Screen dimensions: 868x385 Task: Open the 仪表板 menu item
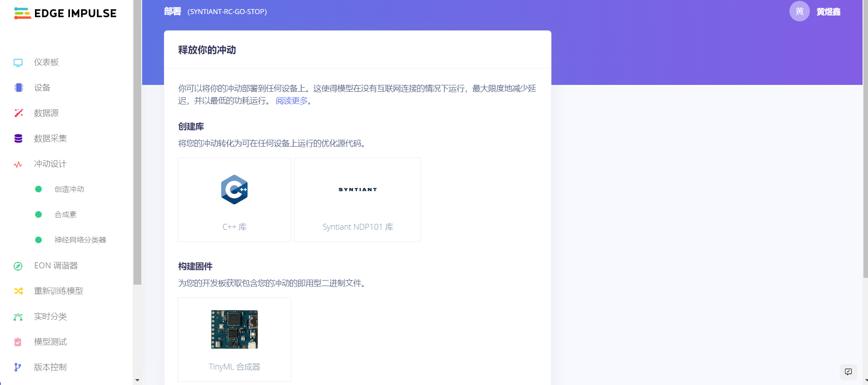coord(46,62)
